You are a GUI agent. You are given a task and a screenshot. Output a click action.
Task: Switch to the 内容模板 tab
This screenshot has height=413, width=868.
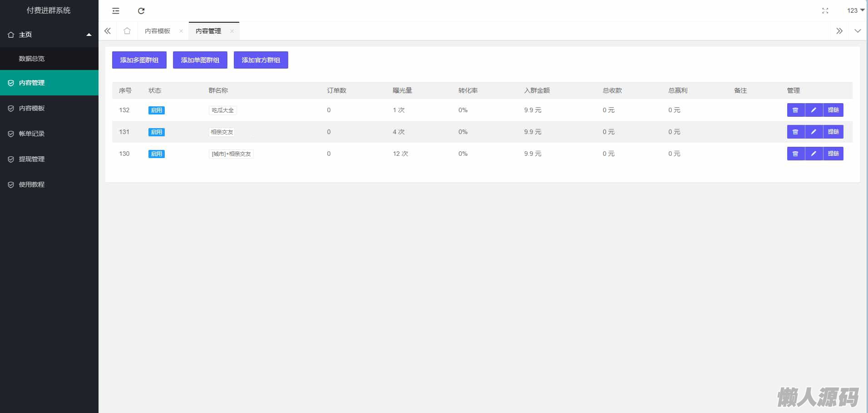click(158, 31)
